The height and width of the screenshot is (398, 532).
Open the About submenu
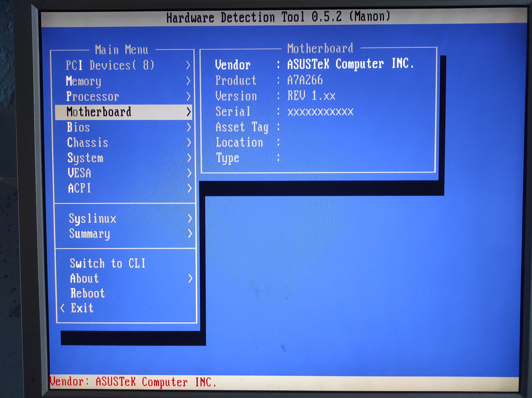84,278
